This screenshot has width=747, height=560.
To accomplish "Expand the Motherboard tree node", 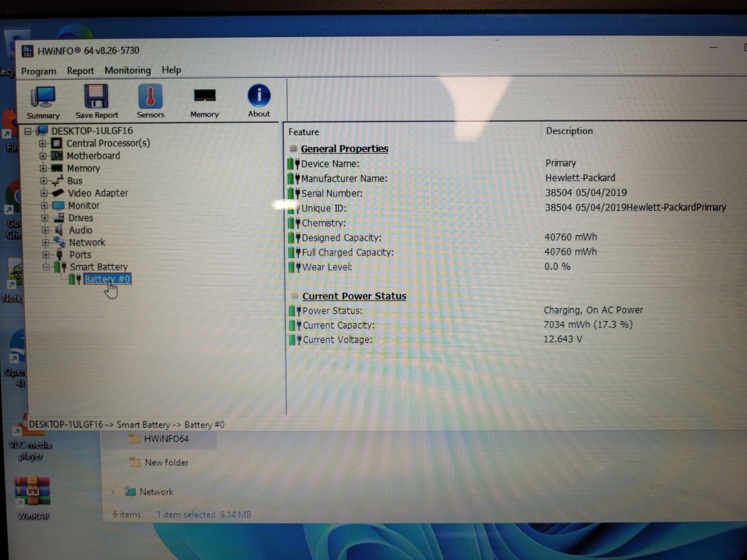I will (43, 156).
